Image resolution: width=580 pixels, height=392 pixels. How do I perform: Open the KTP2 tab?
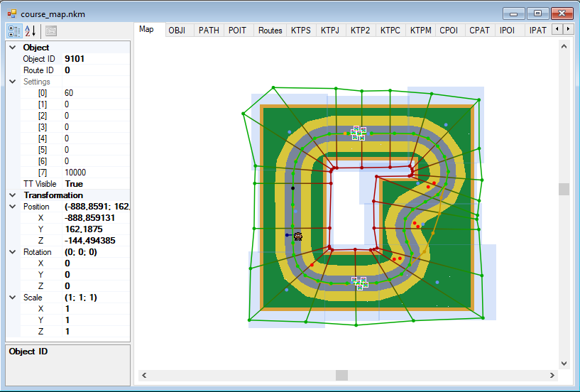click(360, 31)
